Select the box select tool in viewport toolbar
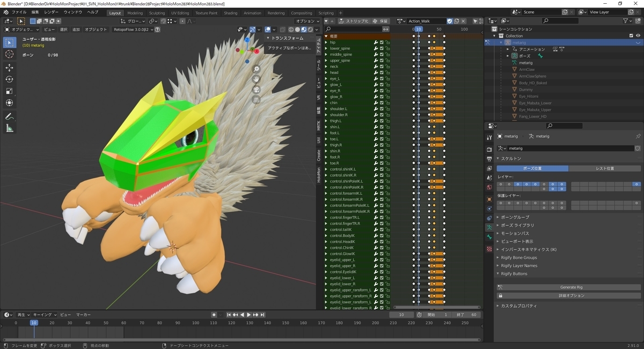Viewport: 644px width, 349px height. click(10, 42)
